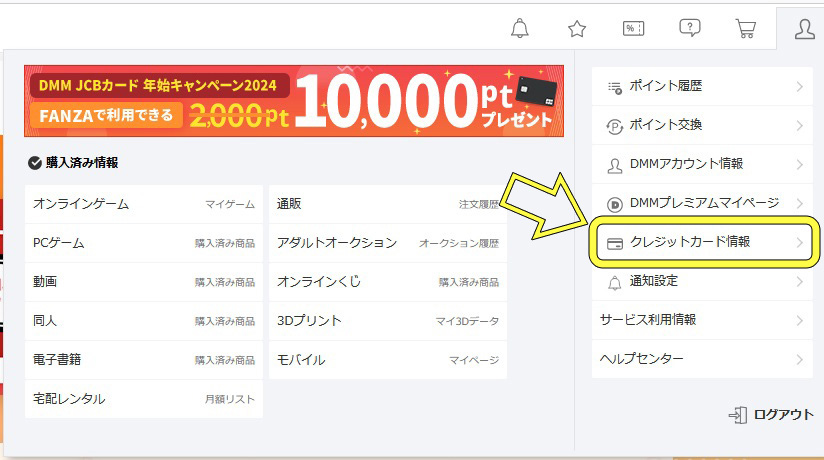This screenshot has width=824, height=460.
Task: Open DMMプレミアムマイページ menu entry
Action: point(702,203)
